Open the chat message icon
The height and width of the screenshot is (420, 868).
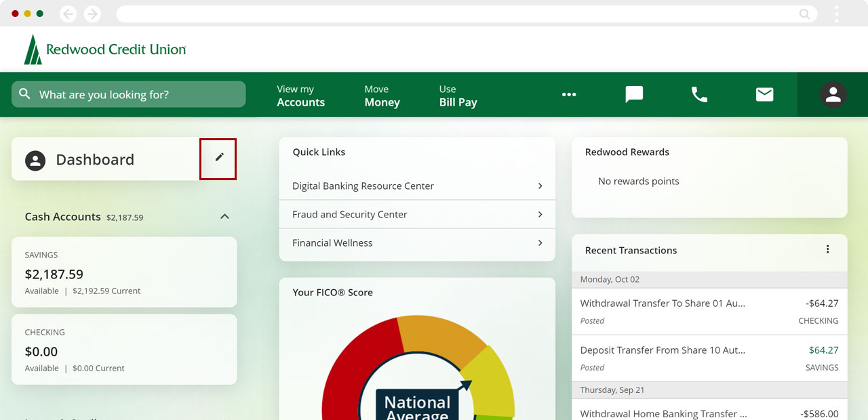click(x=634, y=94)
